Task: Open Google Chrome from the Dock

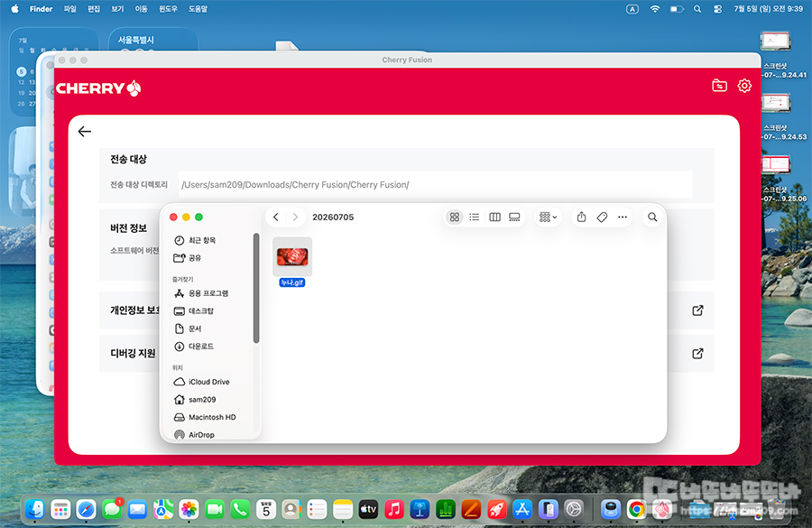Action: (x=636, y=510)
